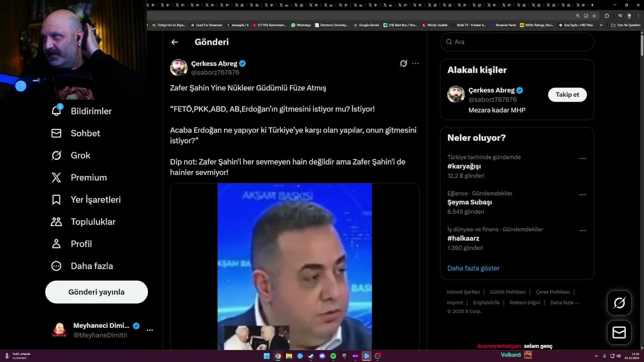This screenshot has height=362, width=644.
Task: Open the #halkaarz trending topic
Action: tap(463, 239)
